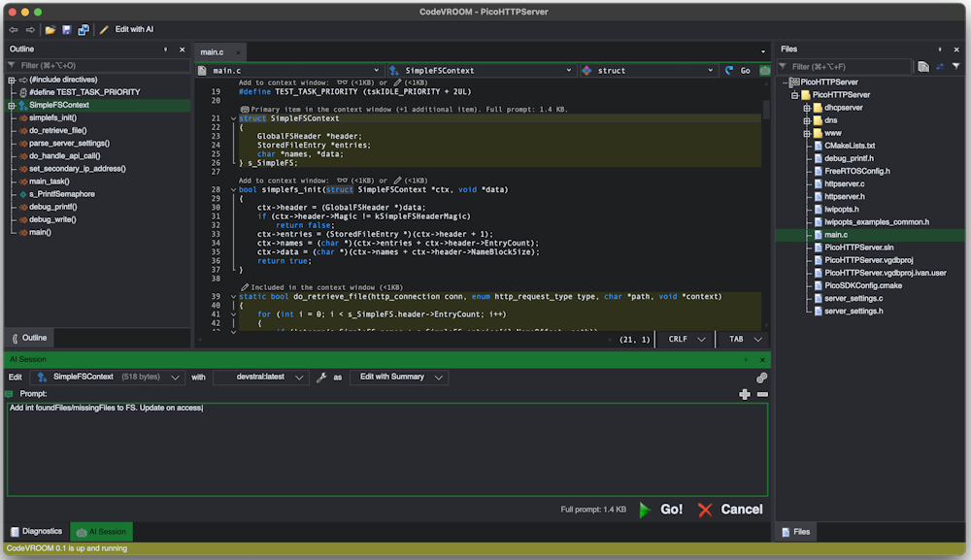Open server_settings.h in Files tree
The height and width of the screenshot is (560, 971).
854,311
